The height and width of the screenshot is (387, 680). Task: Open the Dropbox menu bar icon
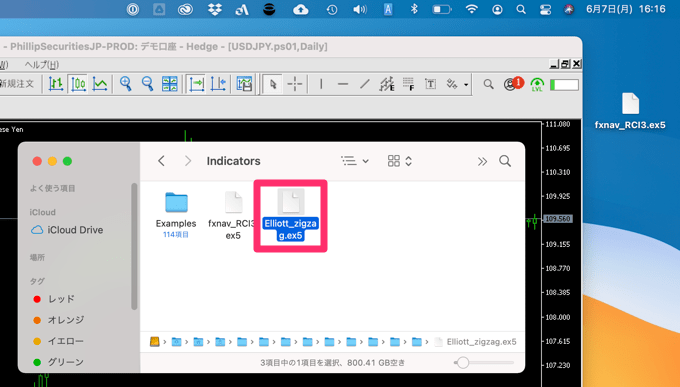coord(215,9)
